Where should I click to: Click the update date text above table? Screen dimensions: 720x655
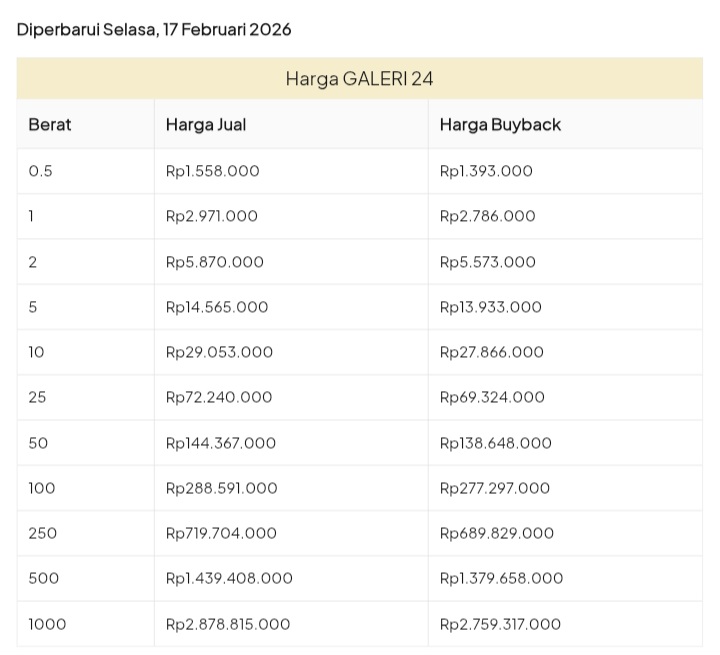tap(154, 29)
